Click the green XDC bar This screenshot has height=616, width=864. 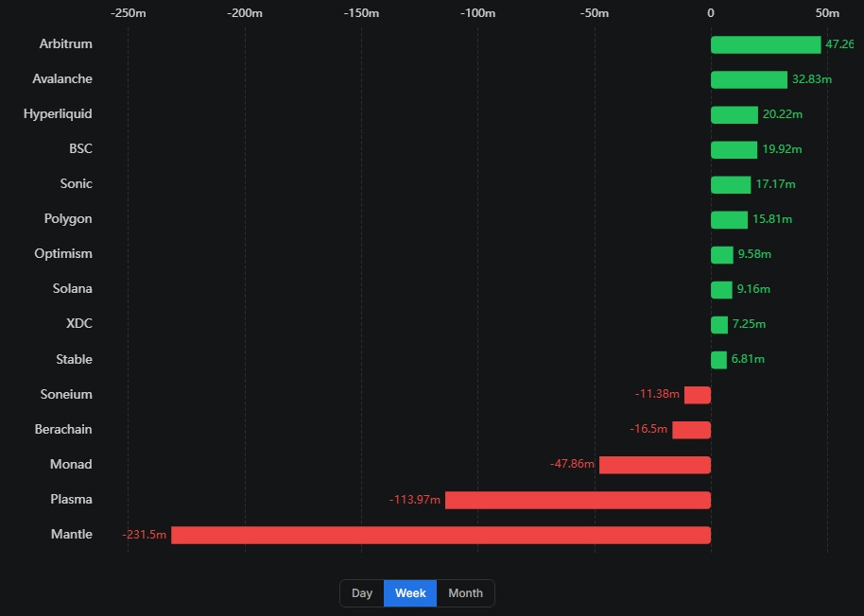pyautogui.click(x=719, y=324)
